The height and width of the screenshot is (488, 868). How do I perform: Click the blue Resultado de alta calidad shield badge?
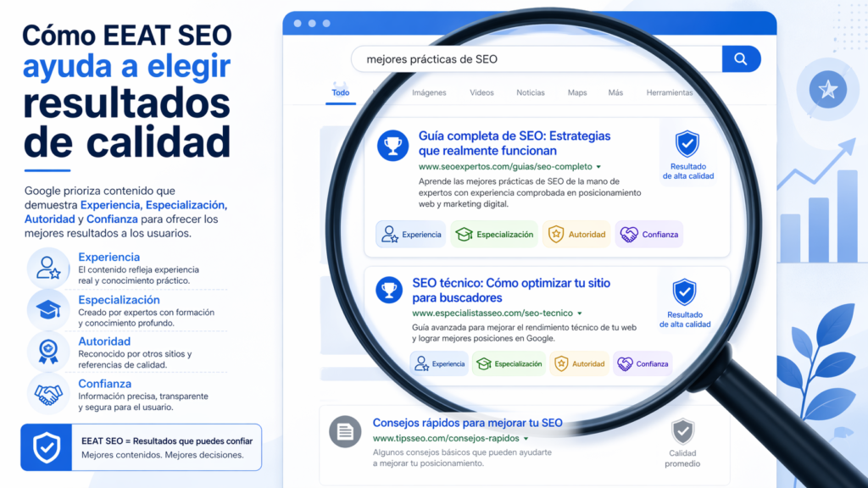pyautogui.click(x=688, y=144)
